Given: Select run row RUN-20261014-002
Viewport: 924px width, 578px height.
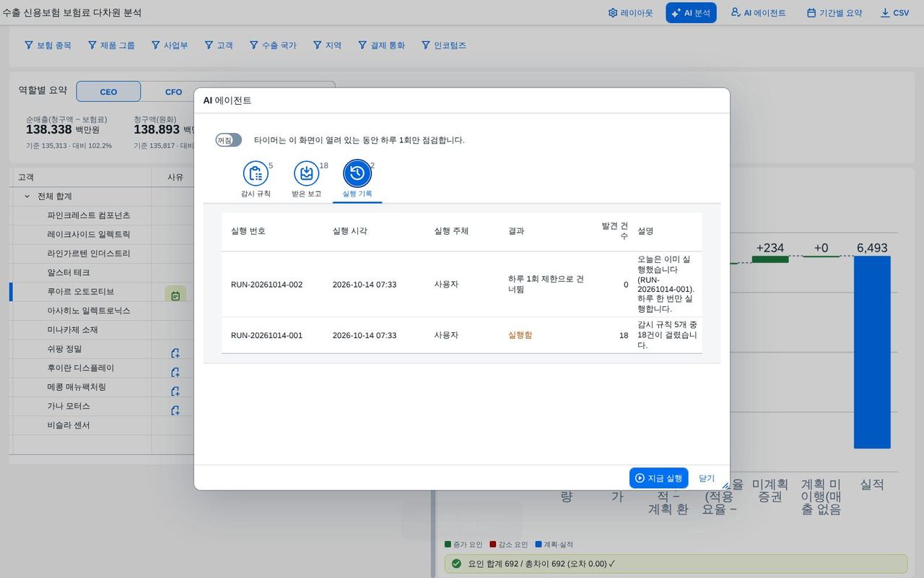Looking at the screenshot, I should (x=461, y=285).
